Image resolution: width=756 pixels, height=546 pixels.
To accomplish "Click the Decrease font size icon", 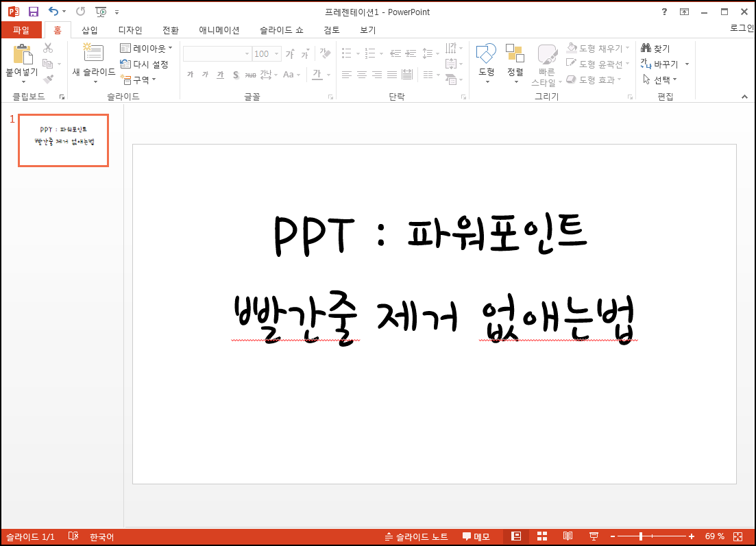I will pyautogui.click(x=305, y=53).
